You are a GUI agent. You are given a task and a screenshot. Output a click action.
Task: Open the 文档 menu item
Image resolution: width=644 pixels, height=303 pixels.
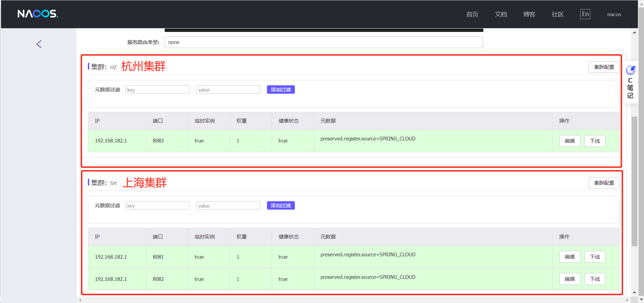pyautogui.click(x=501, y=14)
